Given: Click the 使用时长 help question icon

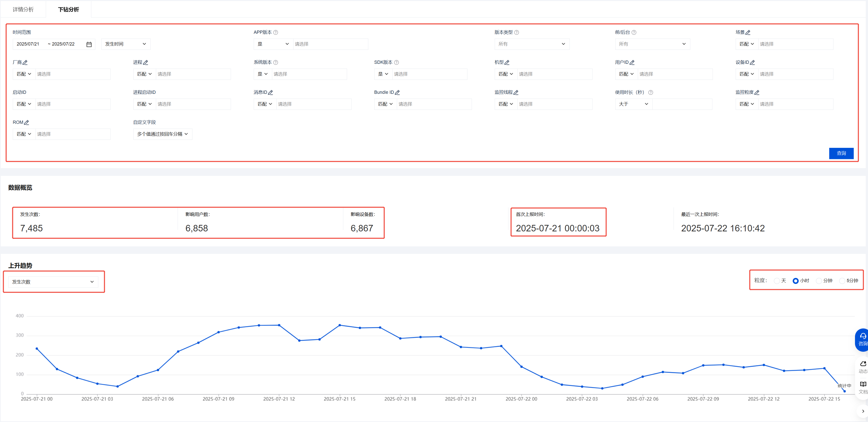Looking at the screenshot, I should tap(651, 93).
